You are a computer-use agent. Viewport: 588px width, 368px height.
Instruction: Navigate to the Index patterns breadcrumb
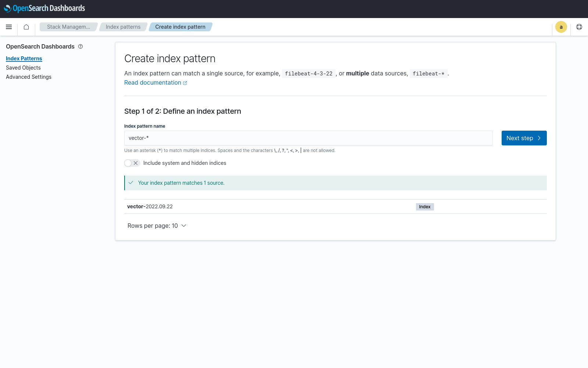pyautogui.click(x=123, y=26)
